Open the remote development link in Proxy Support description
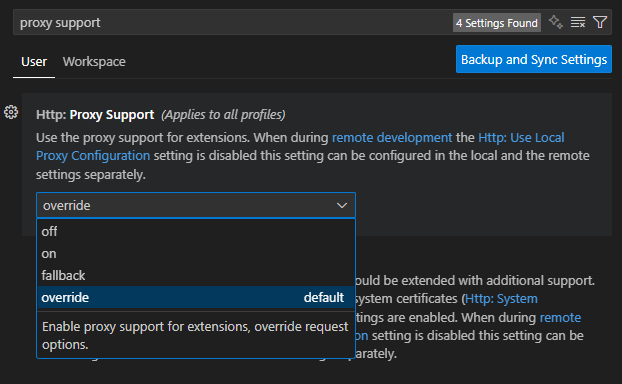Screen dimensions: 622x384 392,138
